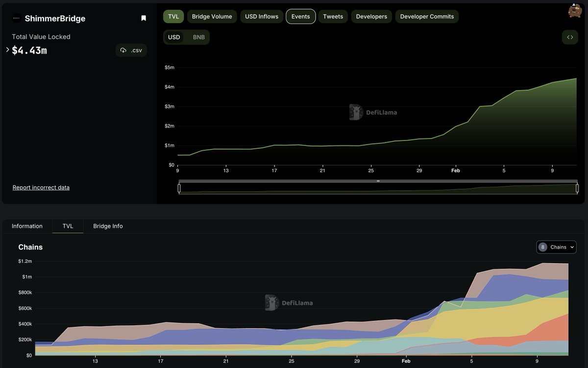The width and height of the screenshot is (588, 368).
Task: Download data with the .csv button
Action: coord(131,50)
